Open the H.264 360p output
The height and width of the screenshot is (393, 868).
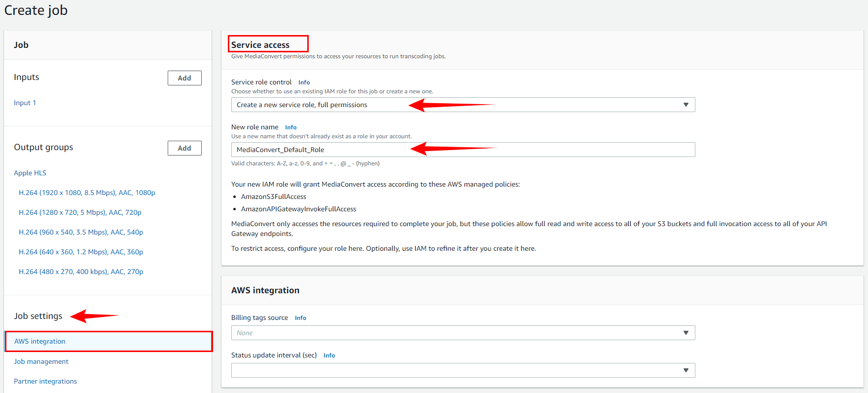click(81, 252)
